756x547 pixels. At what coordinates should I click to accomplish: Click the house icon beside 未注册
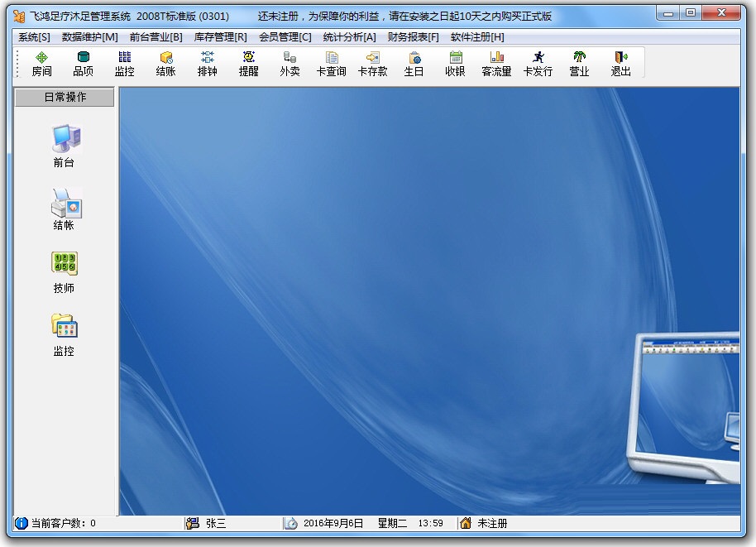466,523
